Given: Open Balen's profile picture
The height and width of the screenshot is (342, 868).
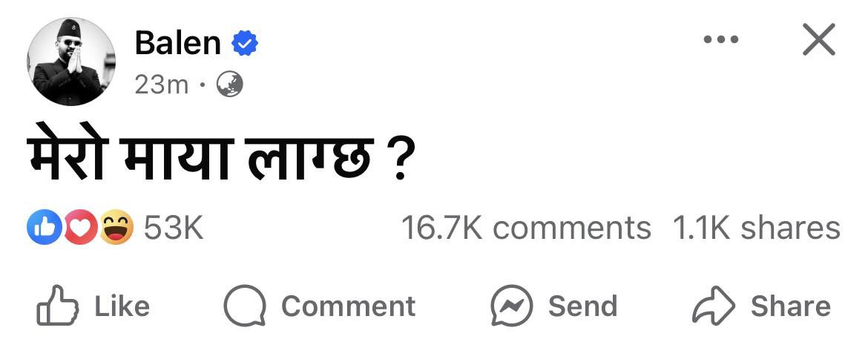Looking at the screenshot, I should (x=71, y=61).
